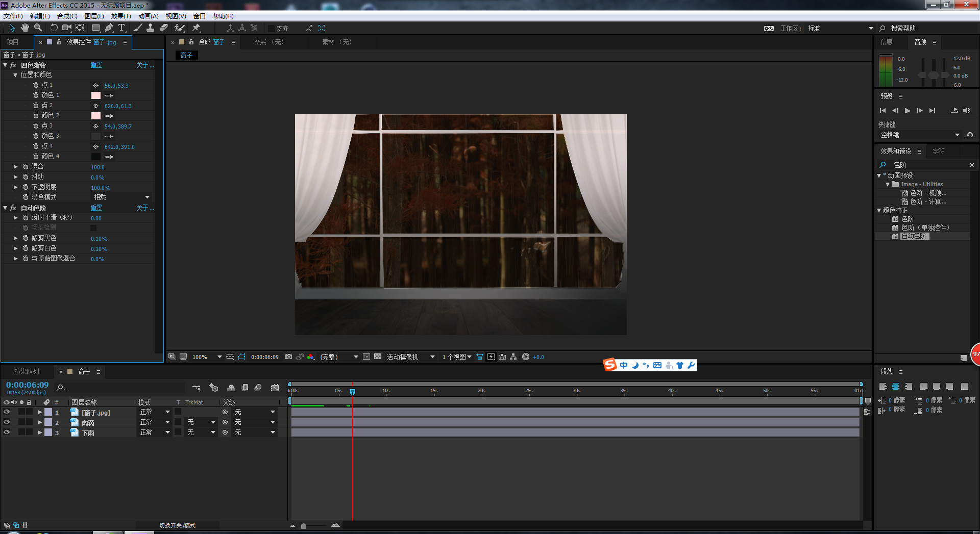Open the 效果(T) menu

pyautogui.click(x=121, y=16)
